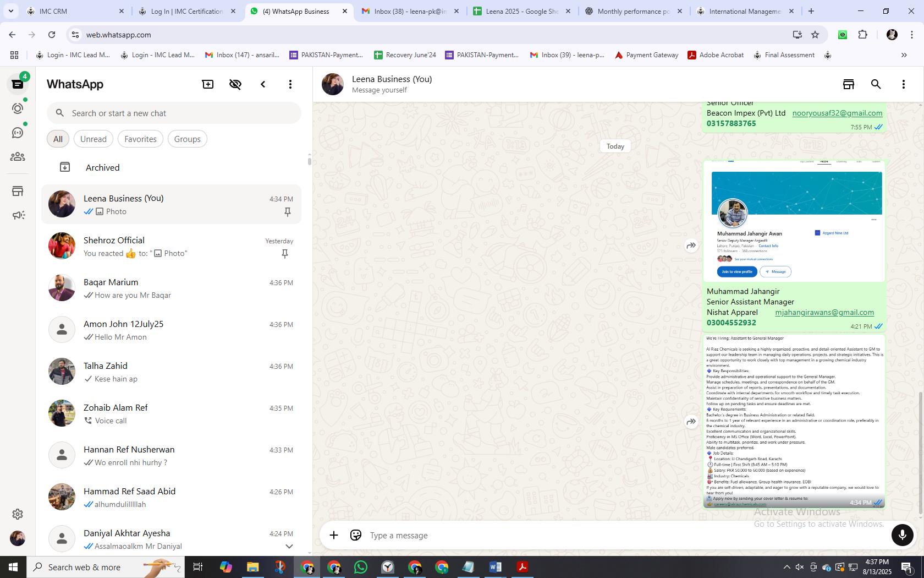Click chat conversation vertical scrollbar

[x=921, y=452]
